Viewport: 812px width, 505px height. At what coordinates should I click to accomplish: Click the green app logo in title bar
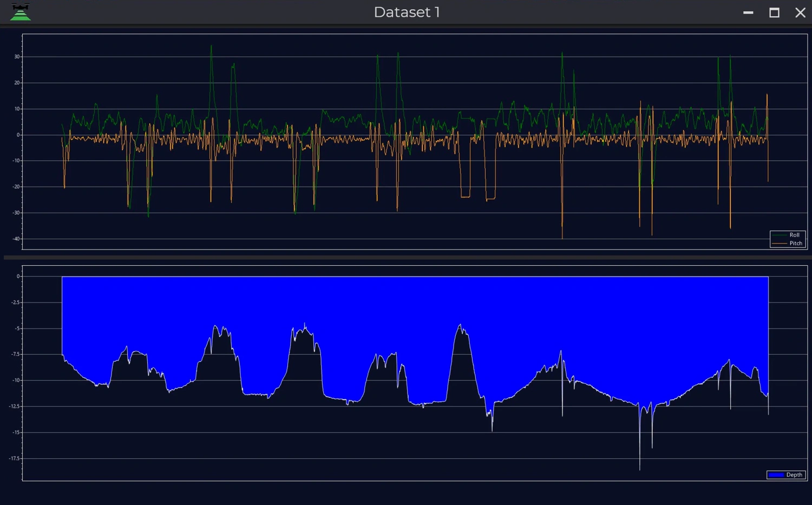21,12
